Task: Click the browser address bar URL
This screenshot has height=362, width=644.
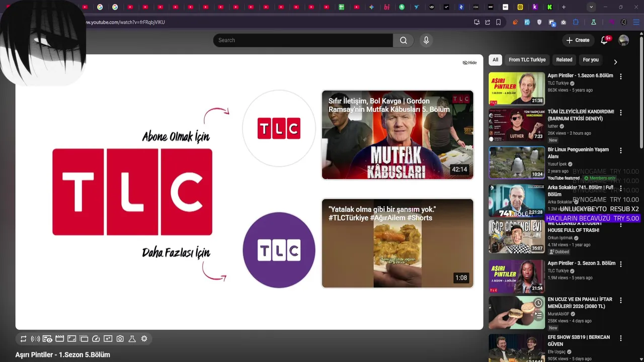Action: click(x=126, y=22)
